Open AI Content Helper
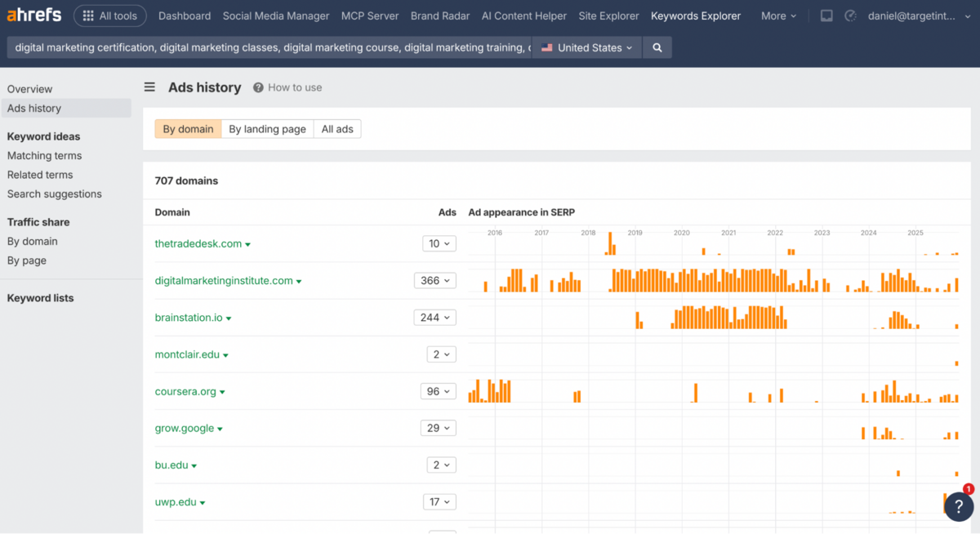980x534 pixels. point(524,16)
